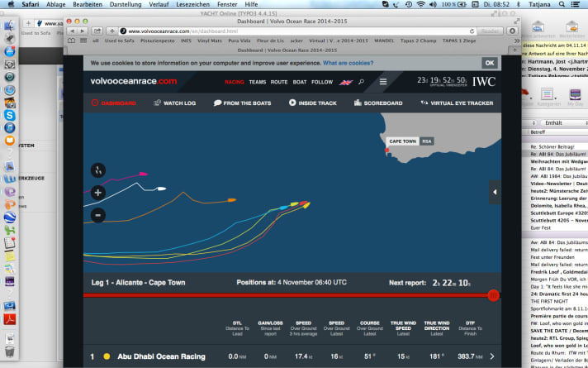588x368 pixels.
Task: Select Boat in site navigation
Action: pyautogui.click(x=300, y=82)
